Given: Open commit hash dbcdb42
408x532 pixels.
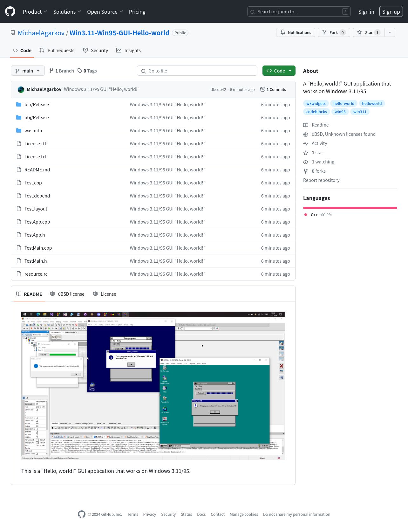Looking at the screenshot, I should coord(218,89).
